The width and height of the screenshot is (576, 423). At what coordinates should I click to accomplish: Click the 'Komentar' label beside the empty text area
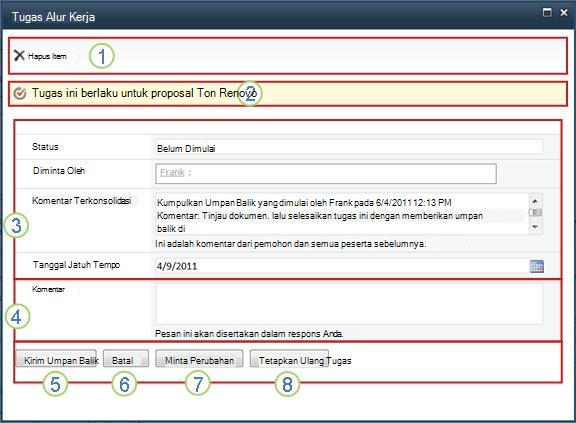(48, 289)
